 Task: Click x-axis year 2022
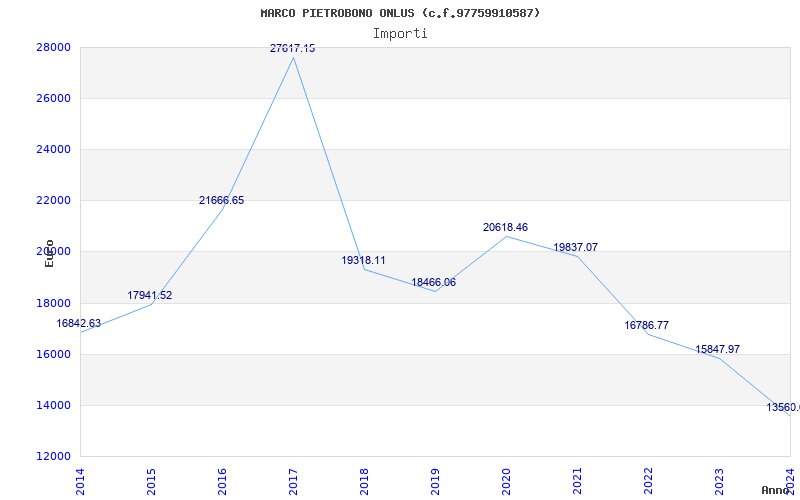[x=647, y=481]
